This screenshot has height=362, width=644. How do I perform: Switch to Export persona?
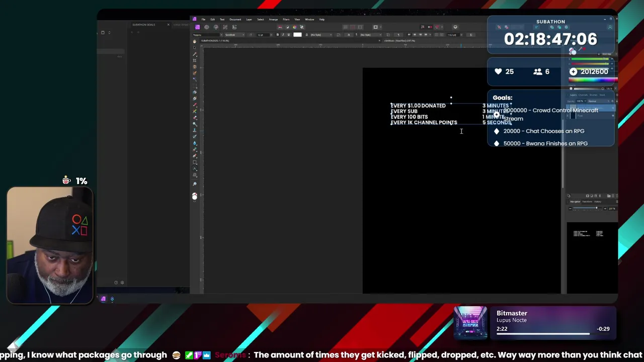tap(234, 27)
